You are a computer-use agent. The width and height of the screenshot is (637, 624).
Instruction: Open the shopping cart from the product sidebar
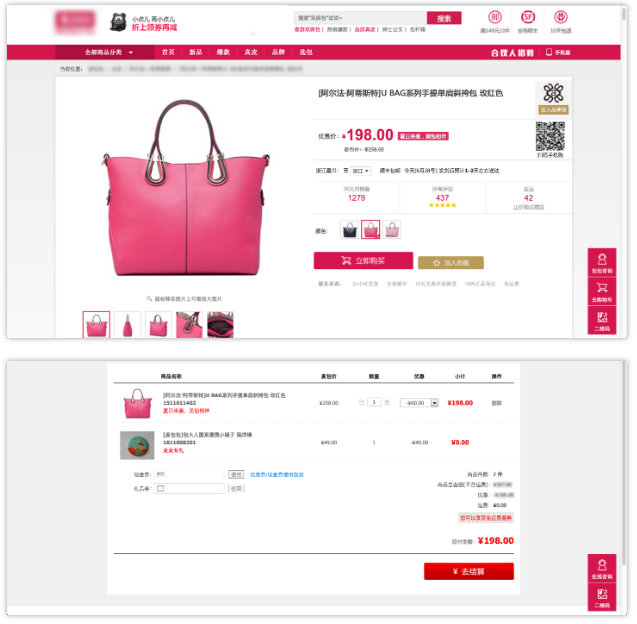click(x=602, y=292)
